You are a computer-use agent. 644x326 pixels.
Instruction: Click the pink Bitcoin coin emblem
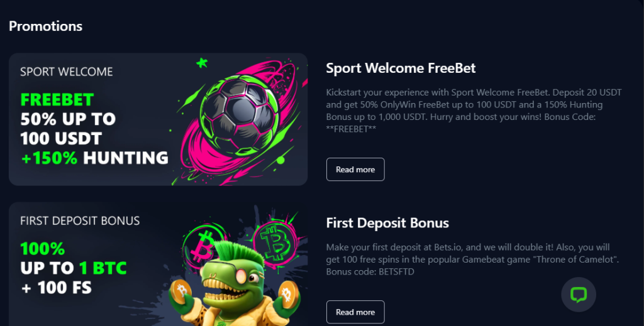coord(204,246)
